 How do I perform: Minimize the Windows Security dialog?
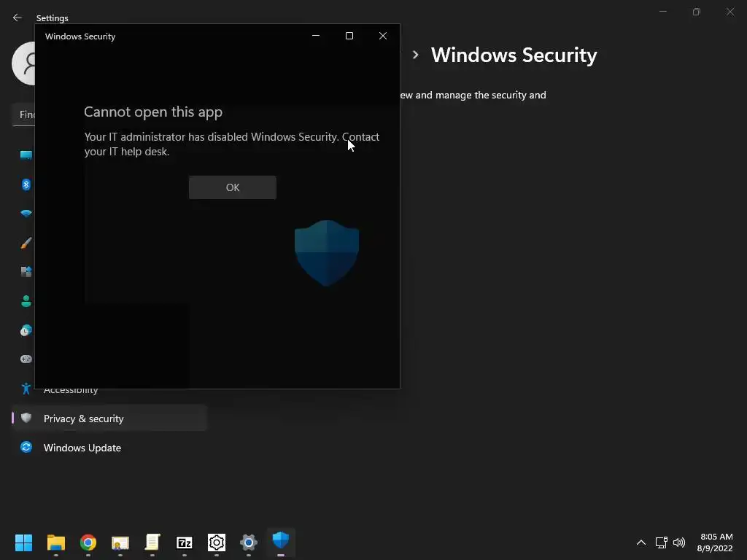click(315, 36)
